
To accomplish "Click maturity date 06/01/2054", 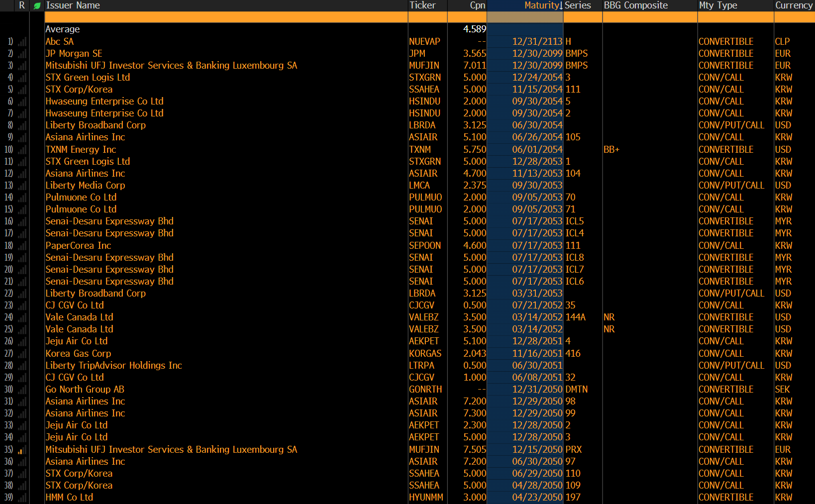I will tap(537, 150).
